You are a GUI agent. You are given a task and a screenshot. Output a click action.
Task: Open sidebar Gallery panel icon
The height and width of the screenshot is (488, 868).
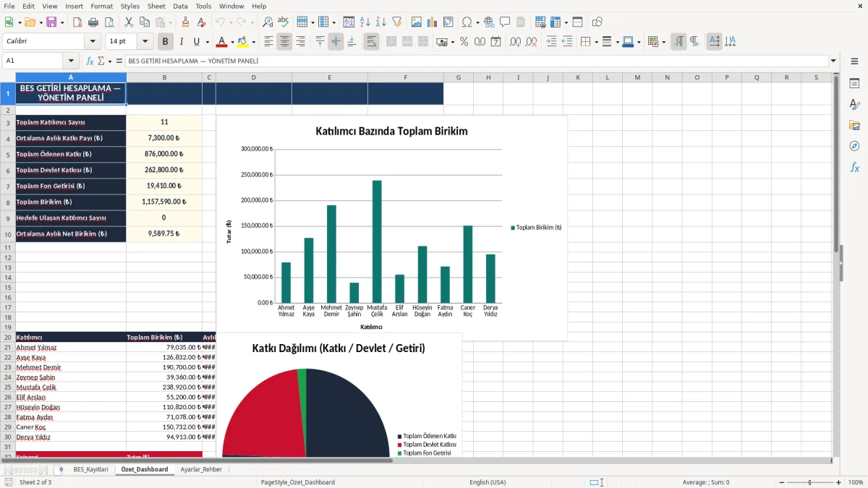coord(854,125)
